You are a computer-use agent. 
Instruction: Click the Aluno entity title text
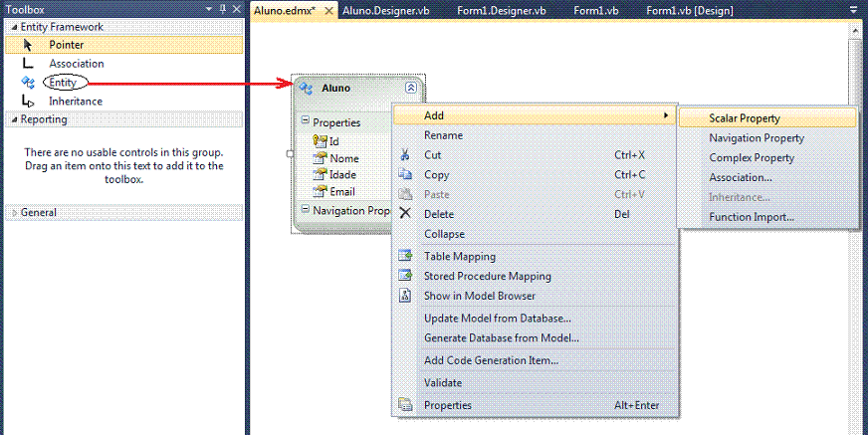(x=336, y=88)
